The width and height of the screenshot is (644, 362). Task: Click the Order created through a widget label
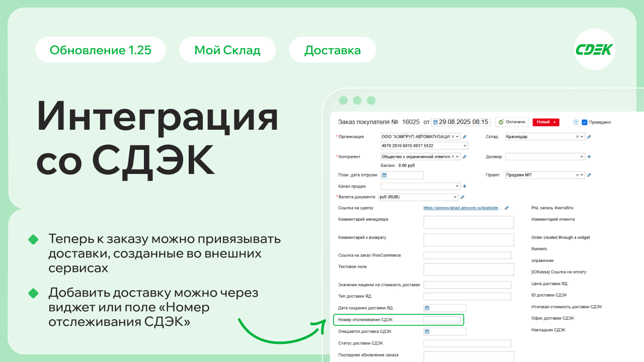560,237
